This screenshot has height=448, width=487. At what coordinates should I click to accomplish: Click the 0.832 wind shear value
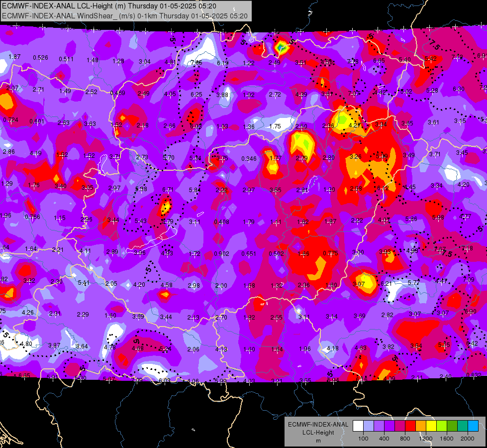(x=474, y=375)
